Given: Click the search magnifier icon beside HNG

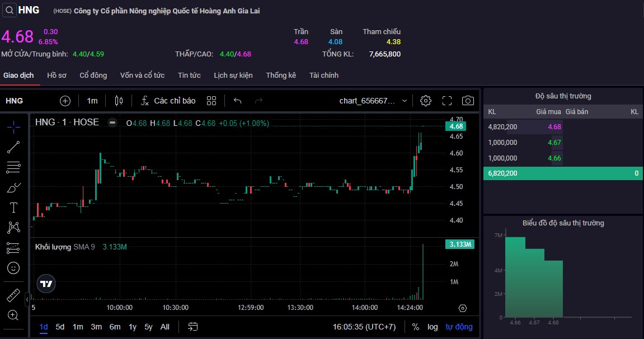Looking at the screenshot, I should coord(10,10).
